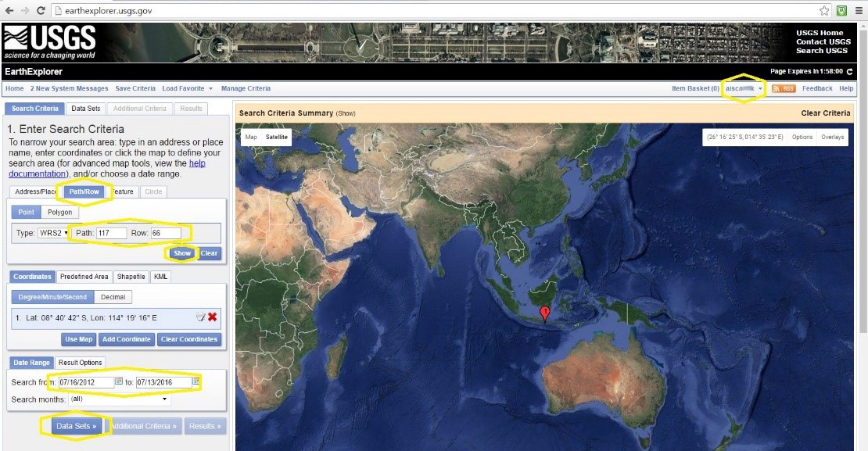Click the RSS feed icon
This screenshot has width=868, height=451.
(x=784, y=88)
